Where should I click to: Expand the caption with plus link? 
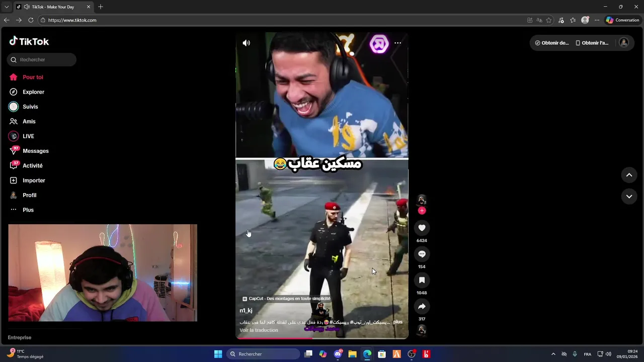pyautogui.click(x=398, y=322)
